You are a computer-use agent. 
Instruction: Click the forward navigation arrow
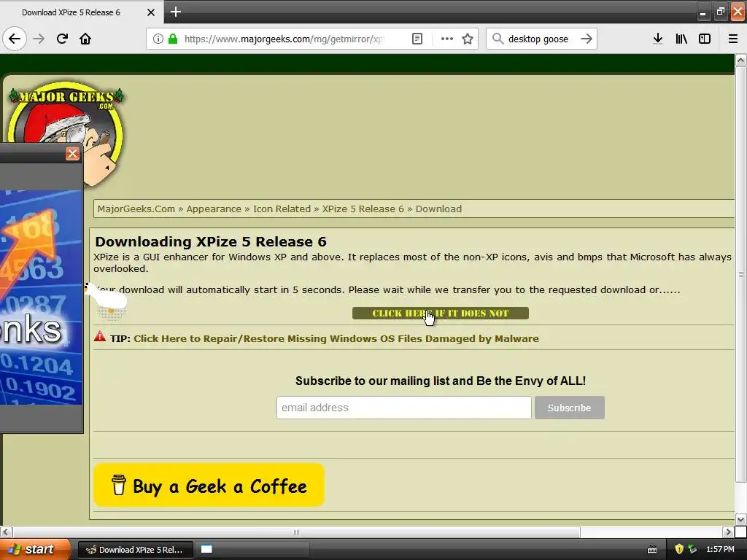pos(39,39)
